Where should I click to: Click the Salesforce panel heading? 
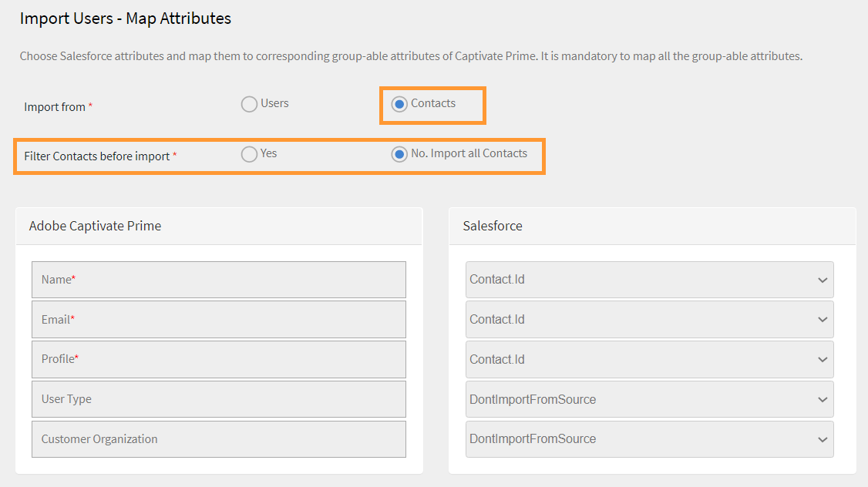click(492, 226)
